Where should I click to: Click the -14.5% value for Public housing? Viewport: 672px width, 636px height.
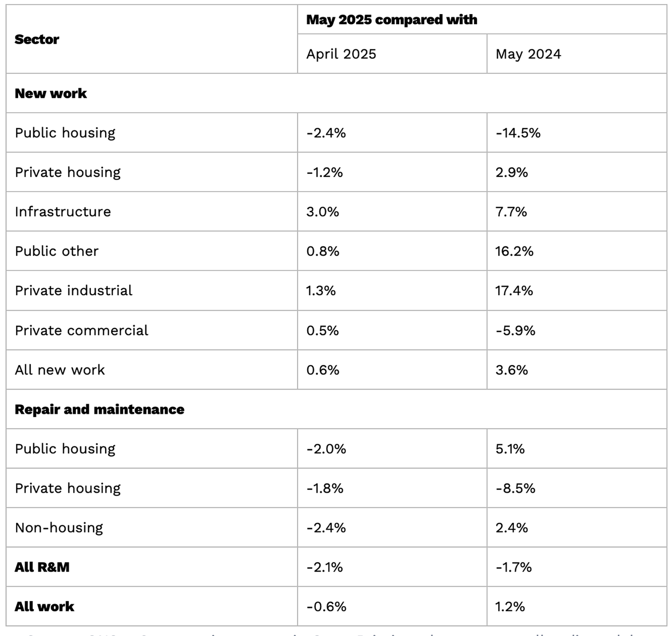518,133
